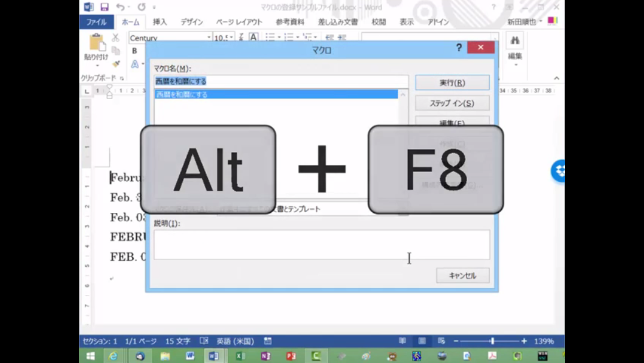Image resolution: width=644 pixels, height=363 pixels.
Task: Click the Save icon in quick access toolbar
Action: [x=104, y=7]
